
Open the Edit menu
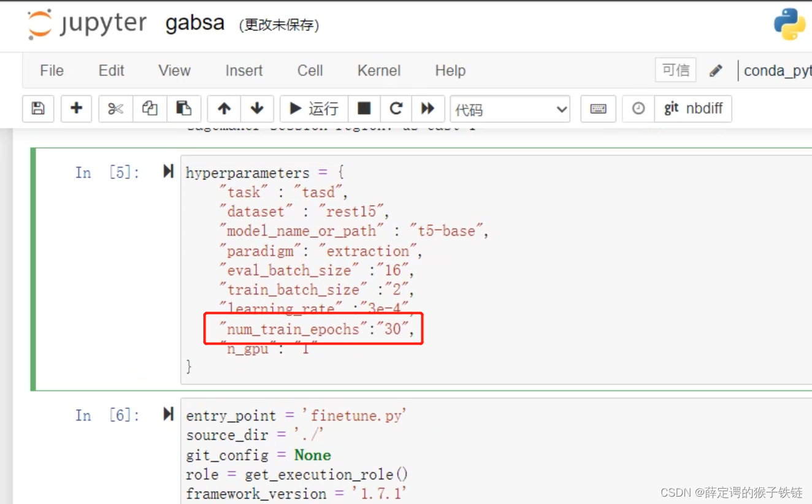pos(112,71)
